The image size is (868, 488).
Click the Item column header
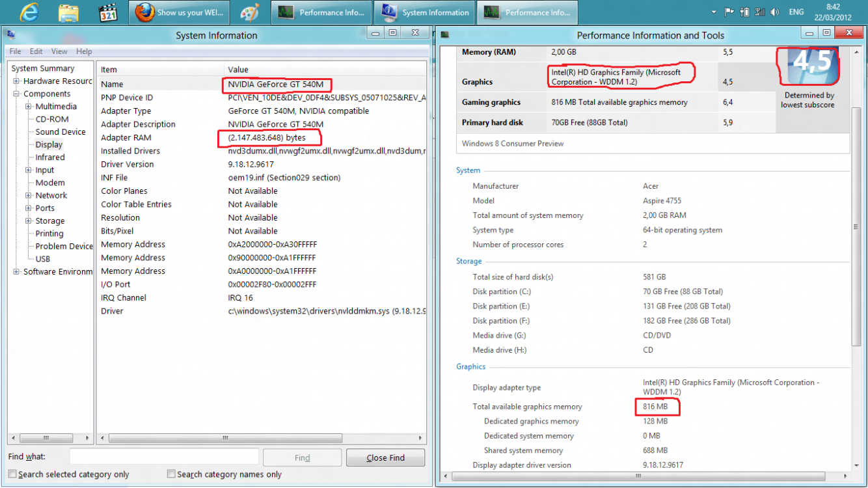(160, 70)
